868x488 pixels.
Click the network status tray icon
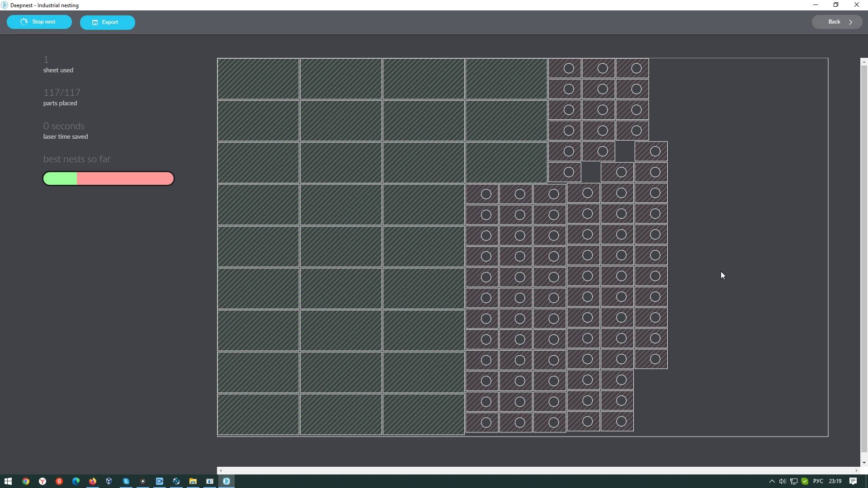point(793,481)
